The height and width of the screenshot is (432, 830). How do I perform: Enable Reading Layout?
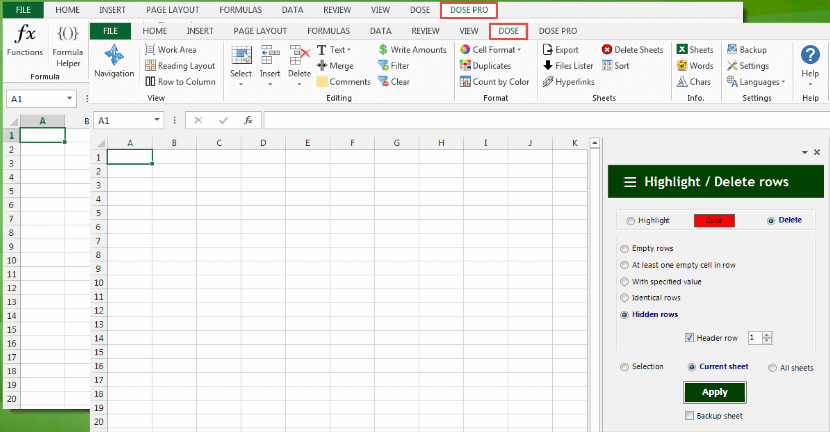[180, 66]
